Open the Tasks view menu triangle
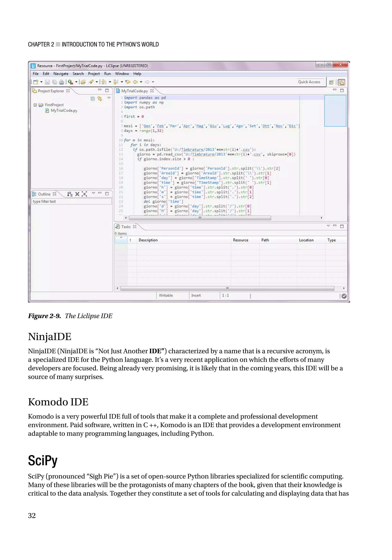The width and height of the screenshot is (392, 560). coord(328,226)
